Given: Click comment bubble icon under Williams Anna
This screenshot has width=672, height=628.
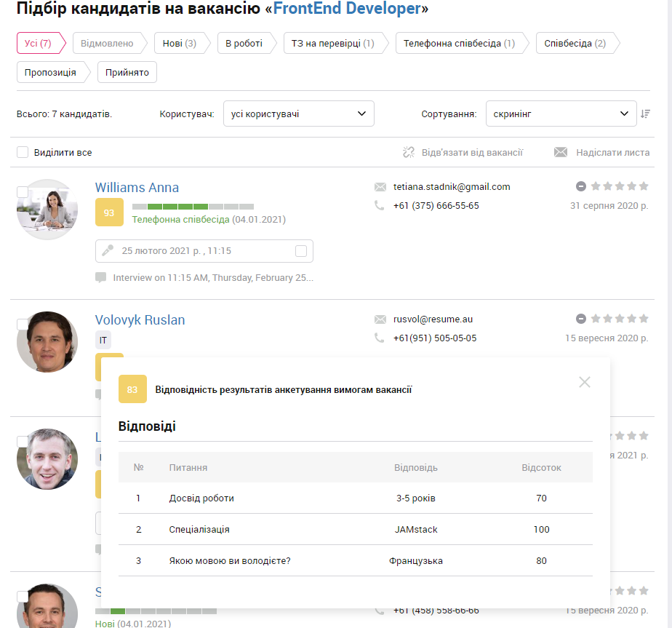Looking at the screenshot, I should pyautogui.click(x=100, y=277).
